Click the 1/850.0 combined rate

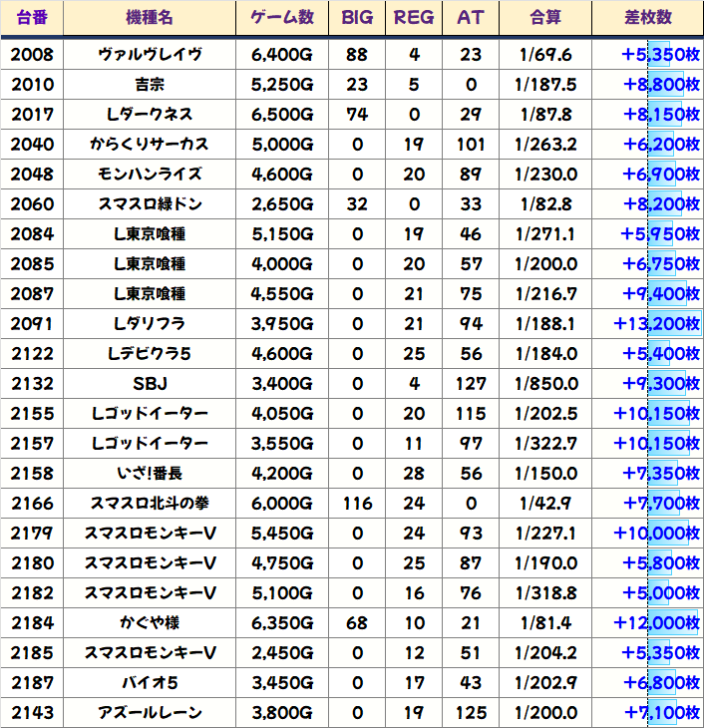click(546, 384)
